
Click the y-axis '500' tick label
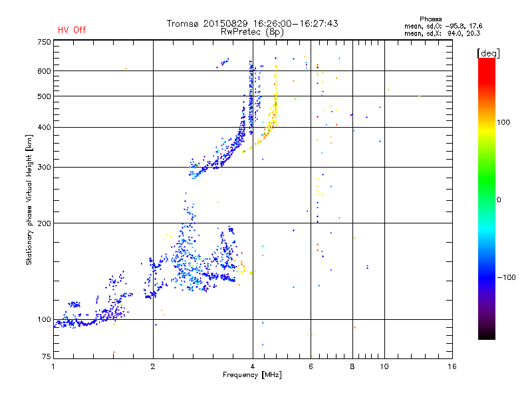pyautogui.click(x=44, y=96)
